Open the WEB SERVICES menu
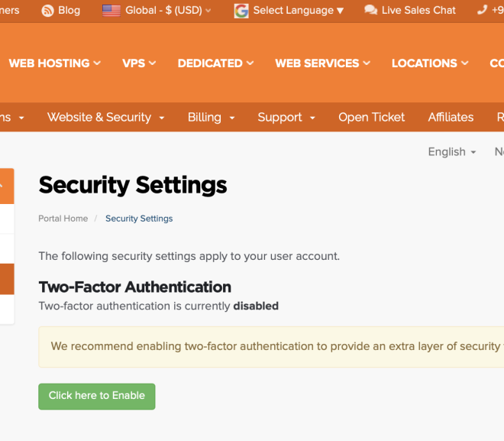Screen dimensions: 504x441 tap(323, 63)
